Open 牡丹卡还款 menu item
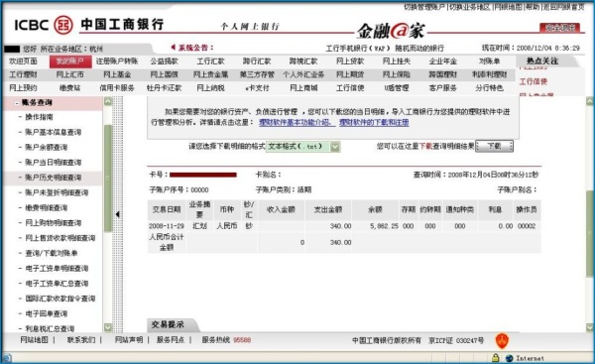Viewport: 595px width, 364px height. 164,88
